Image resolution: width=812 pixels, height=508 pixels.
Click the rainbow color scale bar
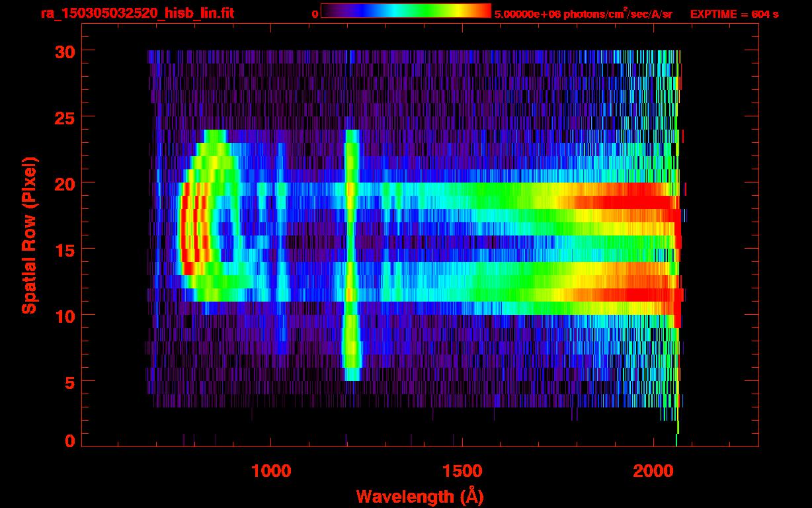click(x=406, y=11)
